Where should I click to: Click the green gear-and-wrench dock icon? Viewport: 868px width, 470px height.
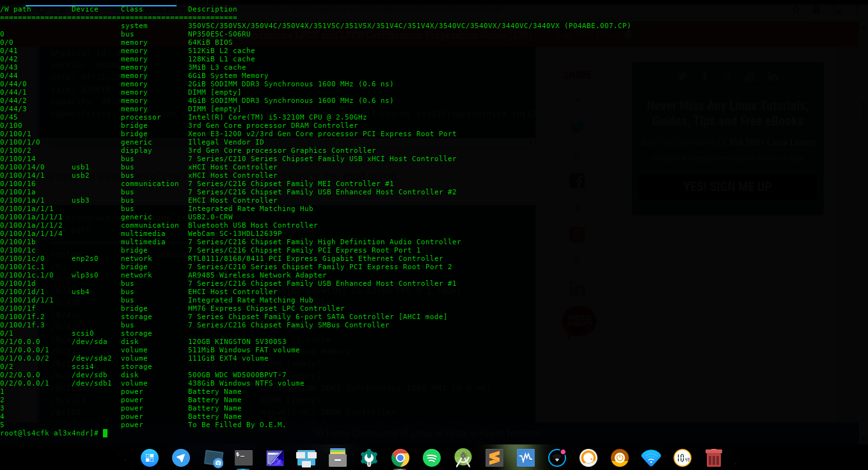(x=369, y=458)
